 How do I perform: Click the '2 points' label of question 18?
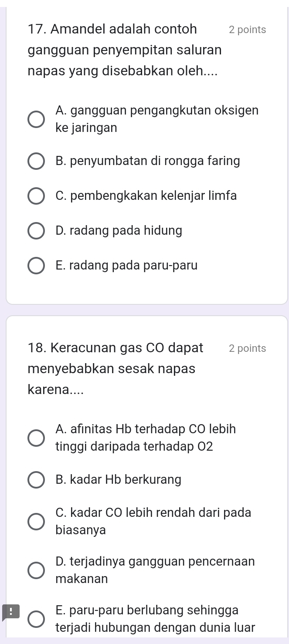[247, 348]
